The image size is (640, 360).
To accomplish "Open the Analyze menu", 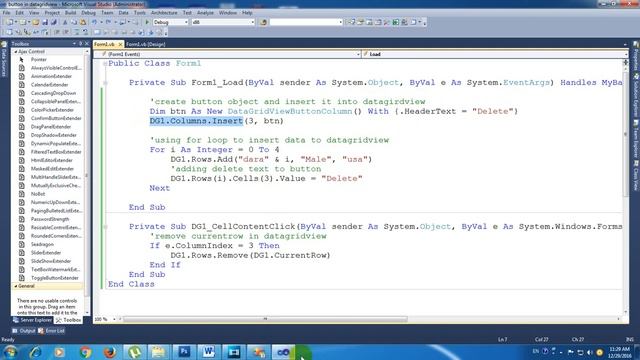I will [x=205, y=13].
